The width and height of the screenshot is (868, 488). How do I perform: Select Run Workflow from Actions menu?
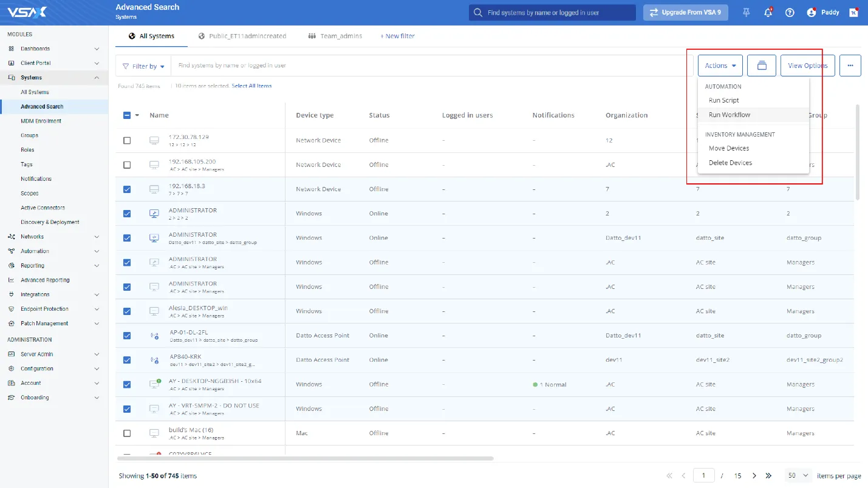(x=729, y=115)
